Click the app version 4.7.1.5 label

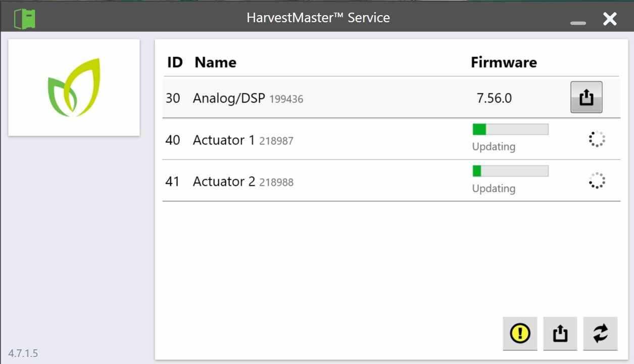[x=23, y=353]
